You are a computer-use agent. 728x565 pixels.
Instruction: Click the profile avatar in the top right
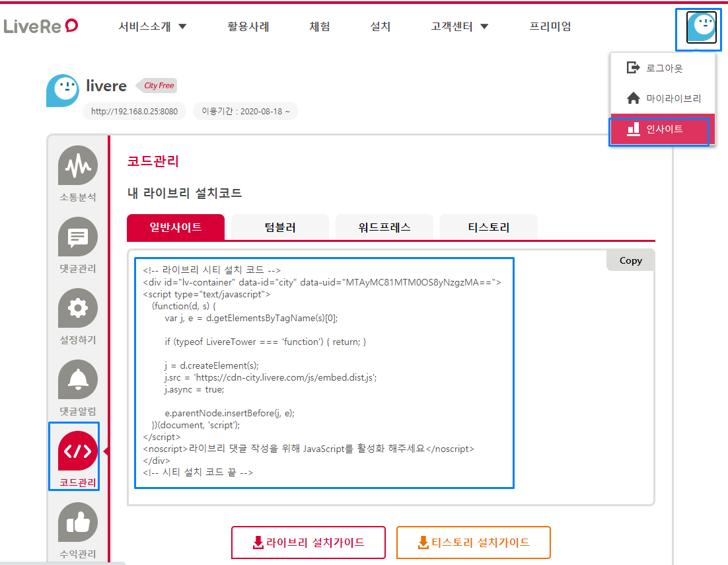(x=701, y=27)
